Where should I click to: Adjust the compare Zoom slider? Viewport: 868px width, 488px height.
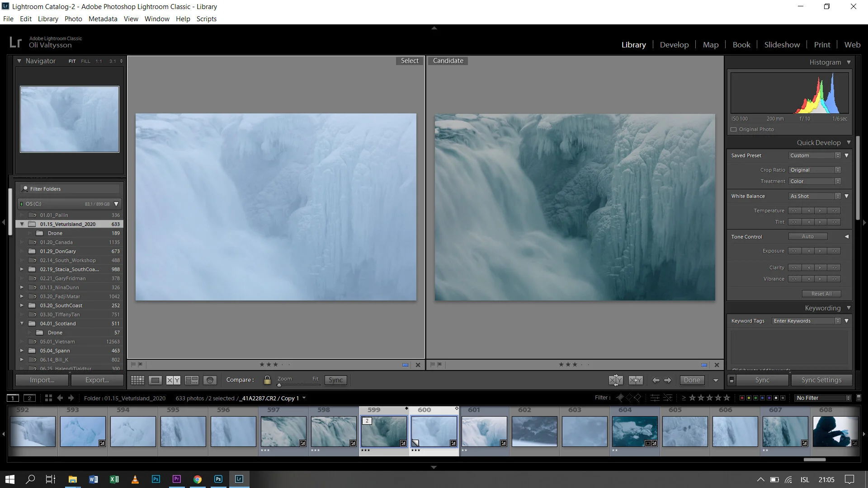[279, 385]
